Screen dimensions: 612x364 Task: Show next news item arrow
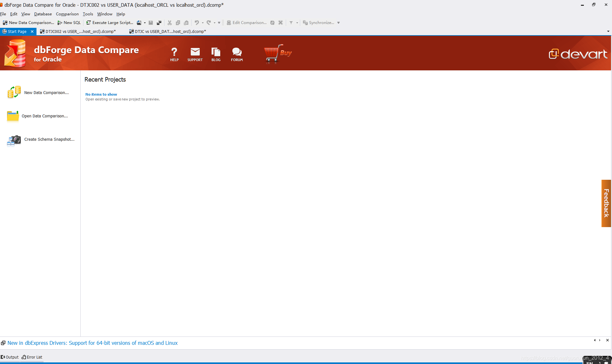coord(600,340)
